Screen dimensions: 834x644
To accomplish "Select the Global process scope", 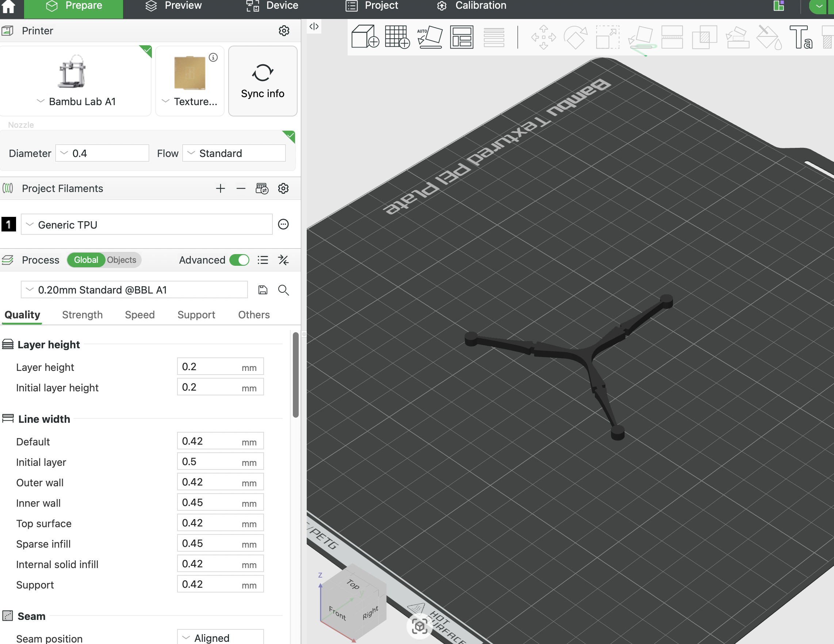I will (86, 260).
